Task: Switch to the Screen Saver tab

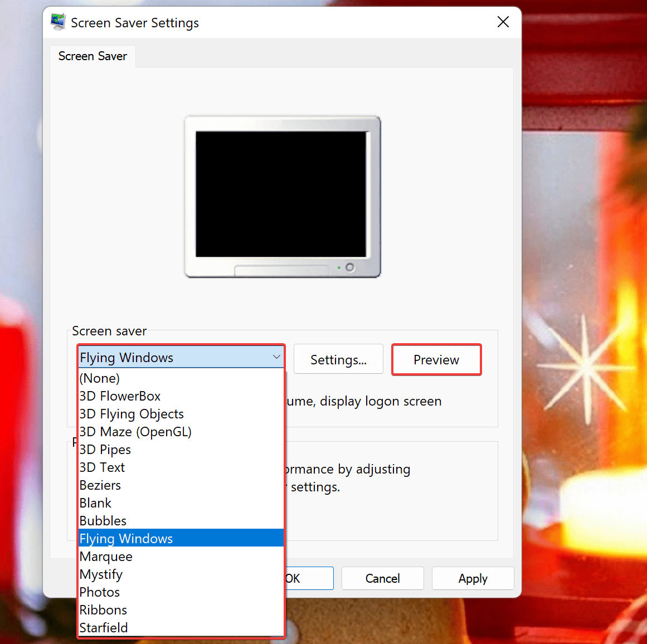Action: point(93,56)
